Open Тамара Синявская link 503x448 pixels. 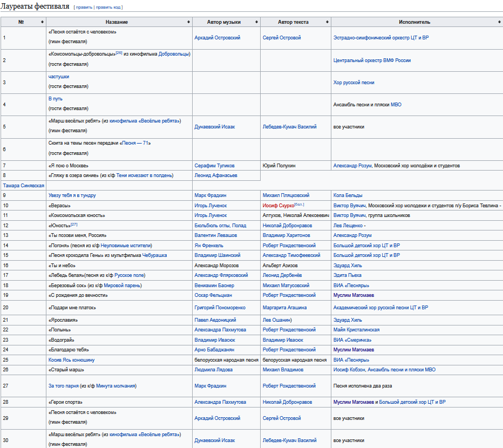click(x=23, y=186)
